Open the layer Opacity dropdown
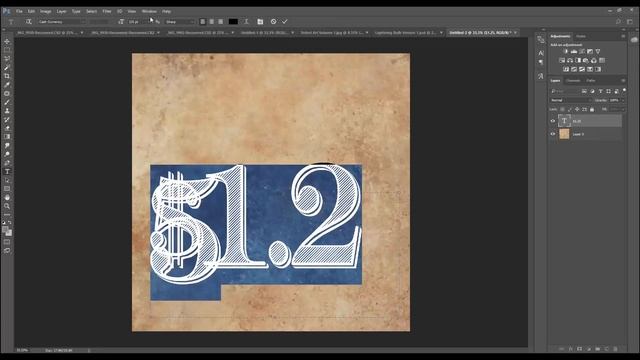 tap(623, 100)
